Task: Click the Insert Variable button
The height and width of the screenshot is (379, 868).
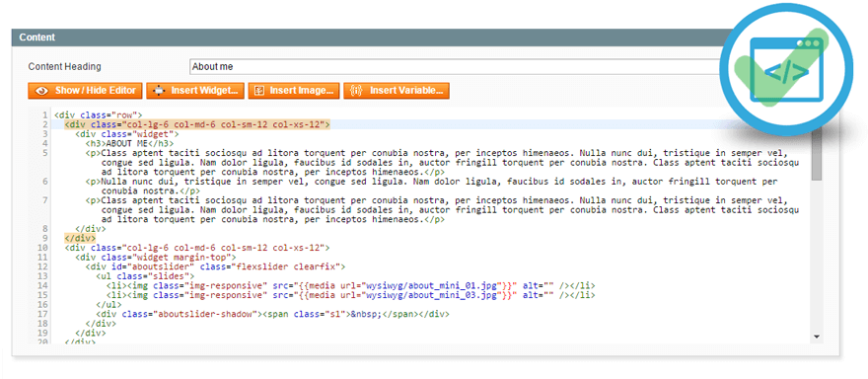Action: tap(397, 91)
